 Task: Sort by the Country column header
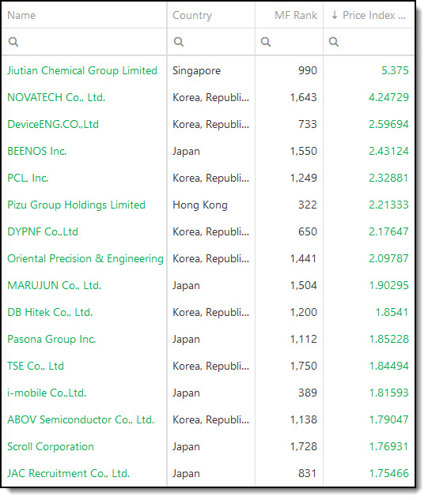pos(192,15)
